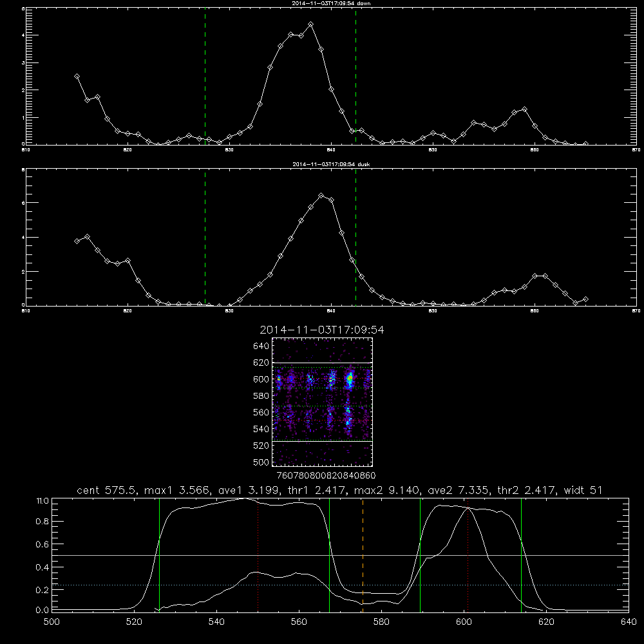
Task: Click x-axis label 620 in bottom plot
Action: [546, 622]
